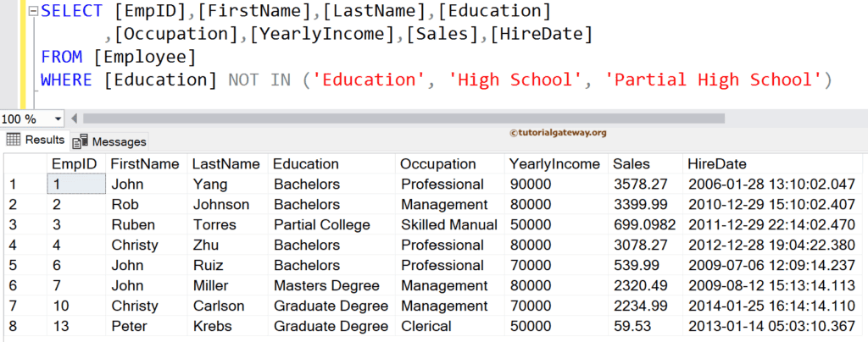This screenshot has height=342, width=868.
Task: Switch to the Messages tab
Action: [109, 141]
